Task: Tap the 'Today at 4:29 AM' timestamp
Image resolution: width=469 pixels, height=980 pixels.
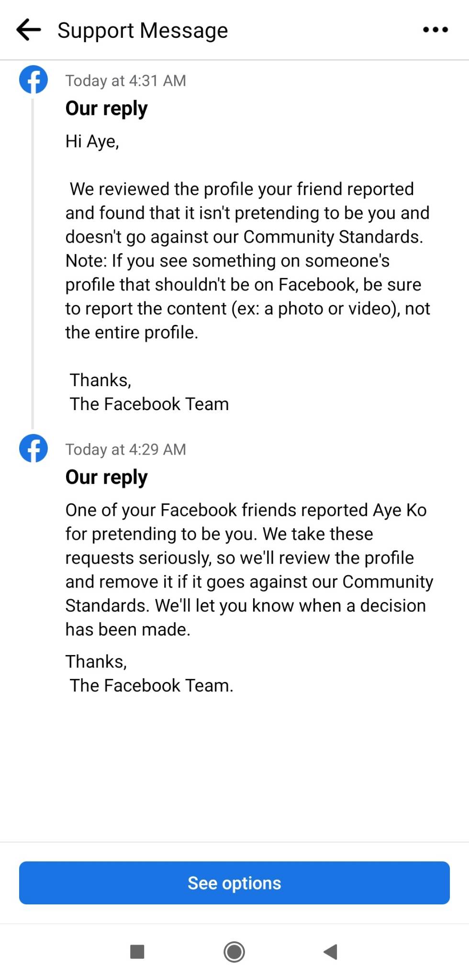Action: (x=126, y=449)
